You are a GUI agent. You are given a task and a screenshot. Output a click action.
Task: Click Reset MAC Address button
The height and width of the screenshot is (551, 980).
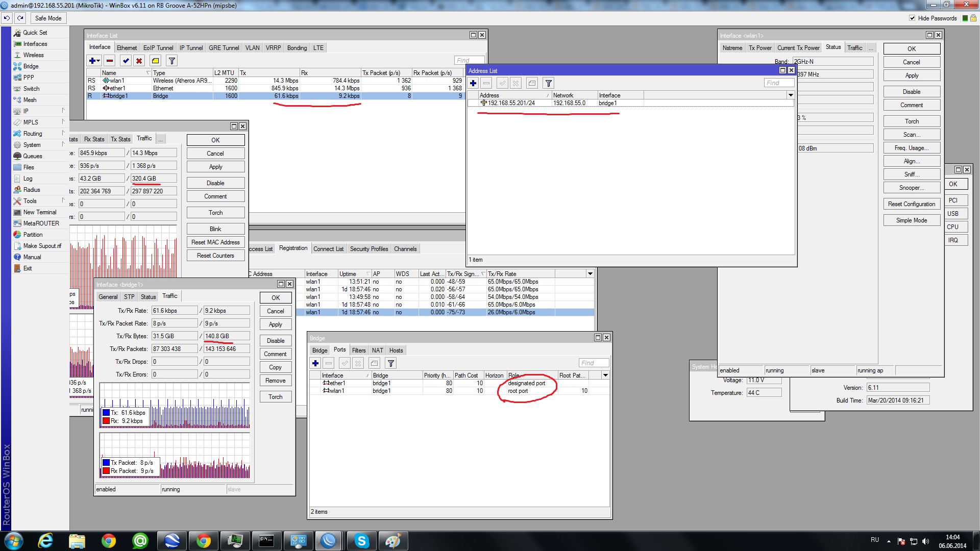(x=215, y=242)
